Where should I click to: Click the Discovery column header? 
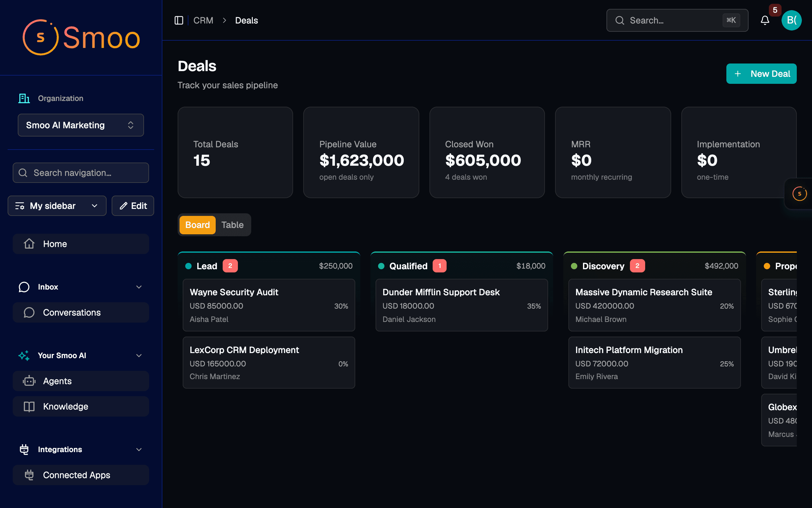(654, 266)
